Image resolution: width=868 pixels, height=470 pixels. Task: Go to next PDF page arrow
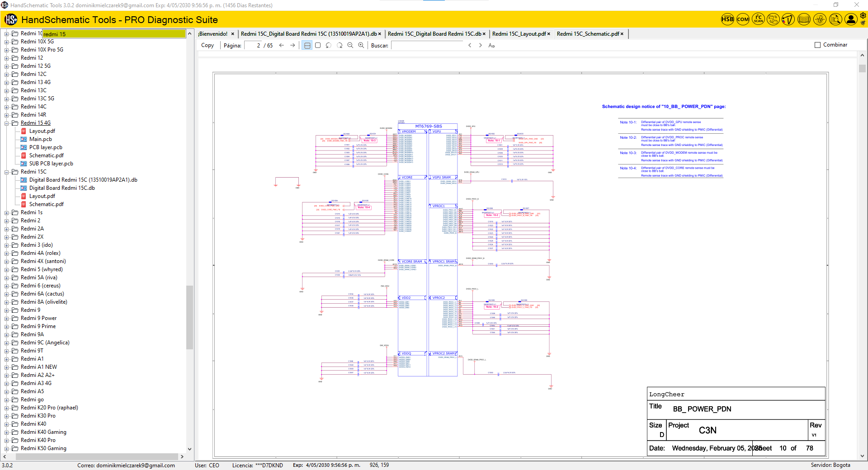(292, 45)
